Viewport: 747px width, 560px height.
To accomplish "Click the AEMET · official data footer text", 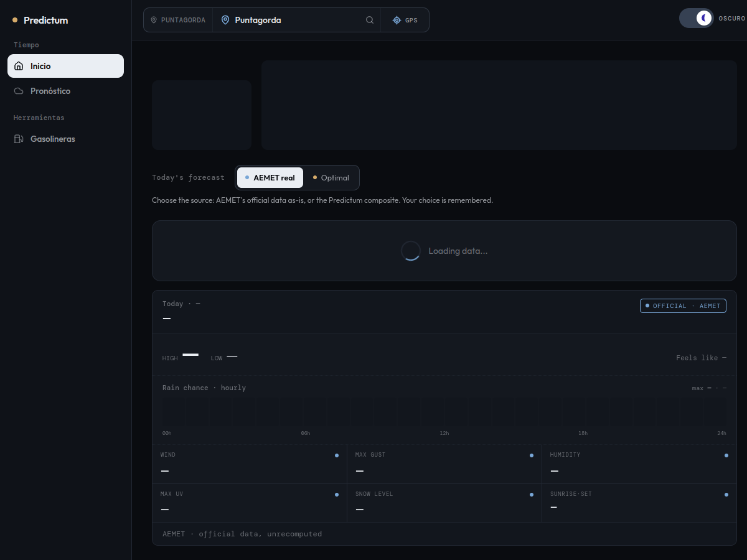I will click(242, 534).
